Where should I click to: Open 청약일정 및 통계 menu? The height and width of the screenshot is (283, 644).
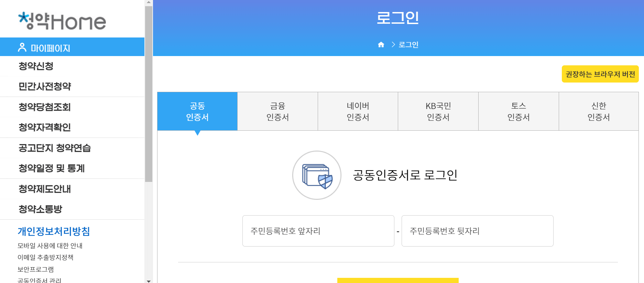pyautogui.click(x=52, y=168)
